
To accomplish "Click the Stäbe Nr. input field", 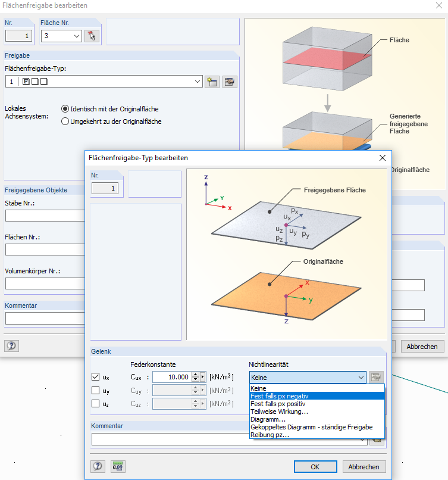I will click(x=45, y=216).
